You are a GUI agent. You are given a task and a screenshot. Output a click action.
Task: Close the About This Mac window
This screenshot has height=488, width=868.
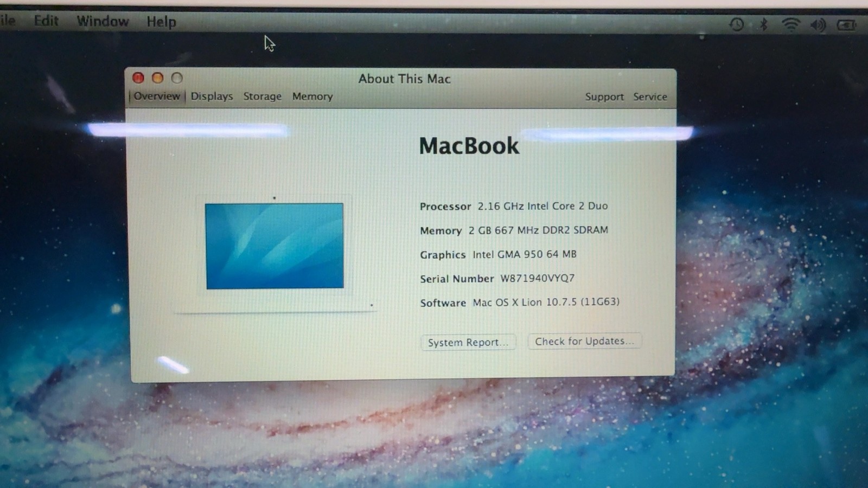click(138, 78)
